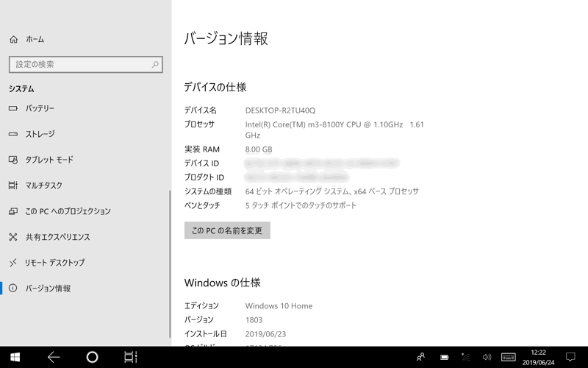Screen dimensions: 588x368
Task: Select バッテリー in the settings sidebar
Action: coord(40,108)
